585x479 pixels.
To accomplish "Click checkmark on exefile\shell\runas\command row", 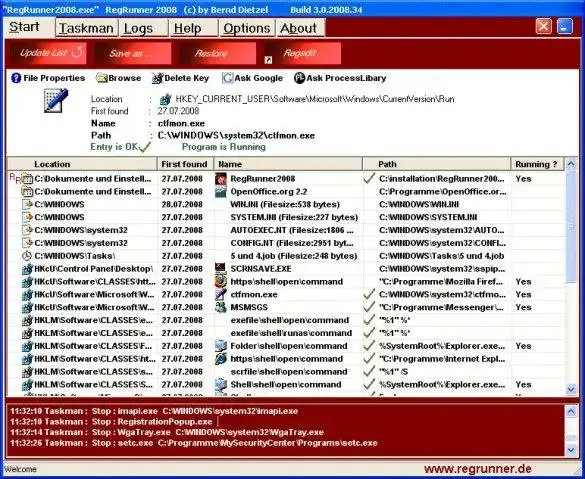I will click(x=369, y=333).
